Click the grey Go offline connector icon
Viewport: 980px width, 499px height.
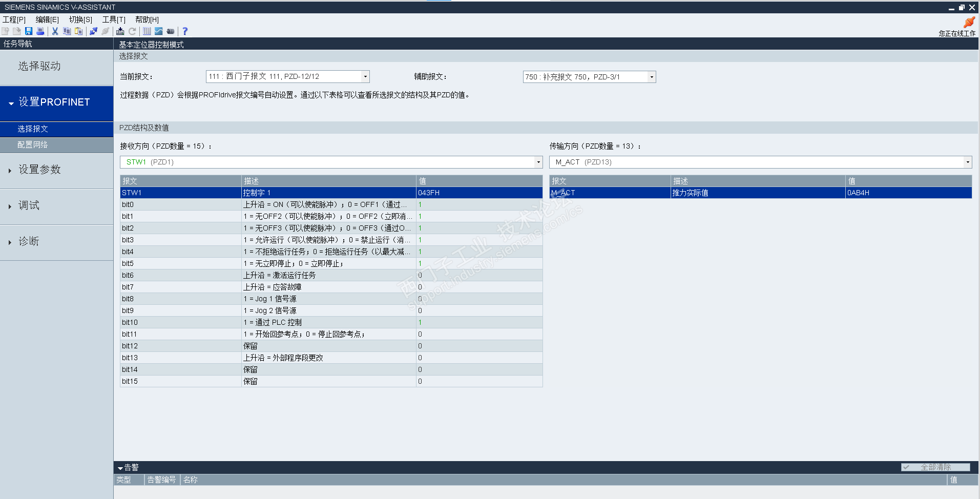pos(105,31)
